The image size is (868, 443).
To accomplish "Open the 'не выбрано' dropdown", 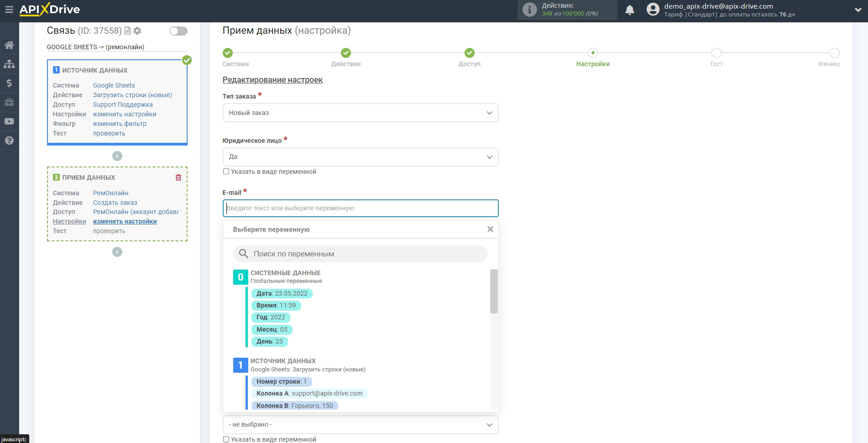I will [361, 424].
